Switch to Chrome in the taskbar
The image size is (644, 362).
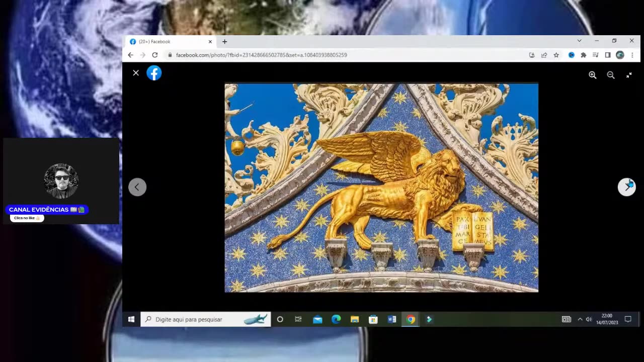411,319
